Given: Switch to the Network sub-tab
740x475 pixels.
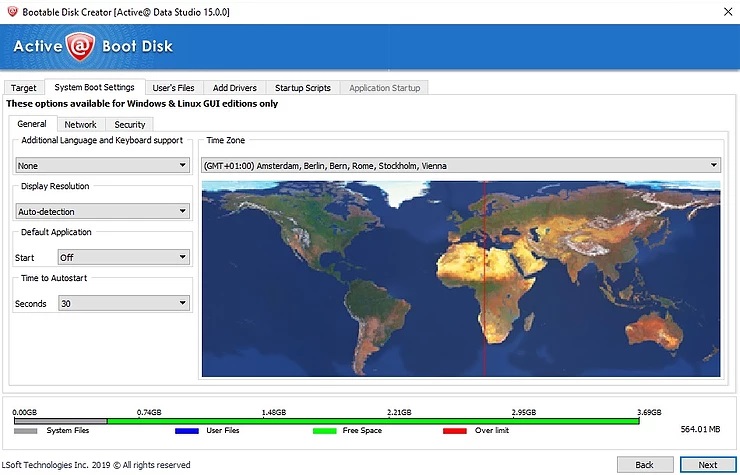Looking at the screenshot, I should coord(80,125).
